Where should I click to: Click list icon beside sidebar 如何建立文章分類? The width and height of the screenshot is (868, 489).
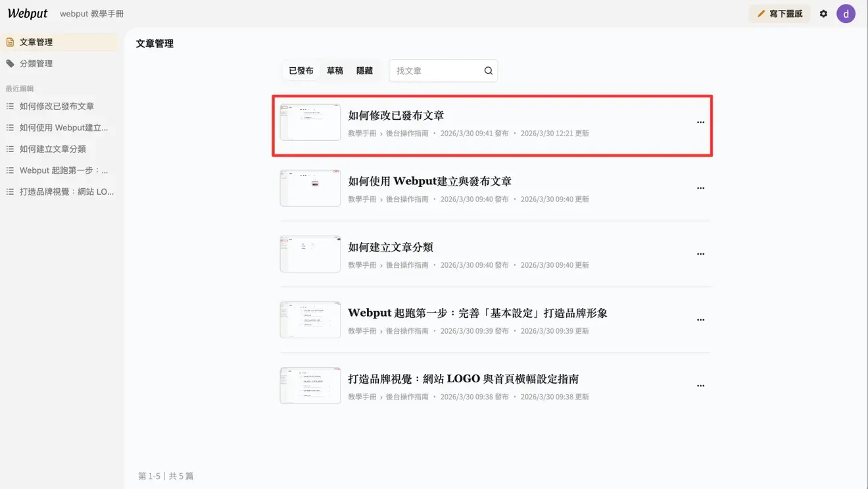pos(10,149)
